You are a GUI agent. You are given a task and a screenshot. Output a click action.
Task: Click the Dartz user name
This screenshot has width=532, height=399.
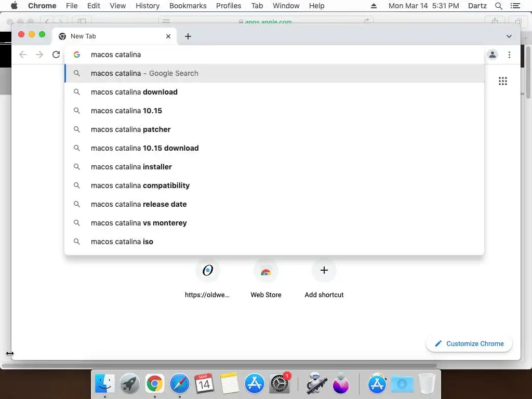(477, 6)
